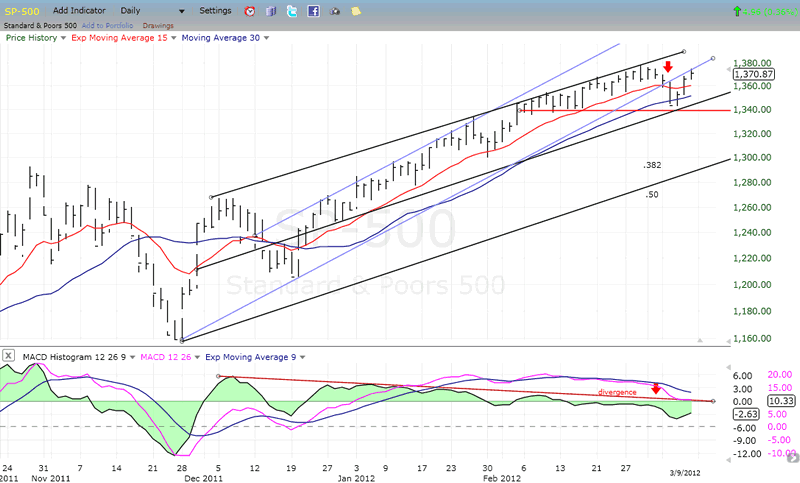Open the MACD 12 26 dropdown
The width and height of the screenshot is (800, 483).
click(x=197, y=357)
